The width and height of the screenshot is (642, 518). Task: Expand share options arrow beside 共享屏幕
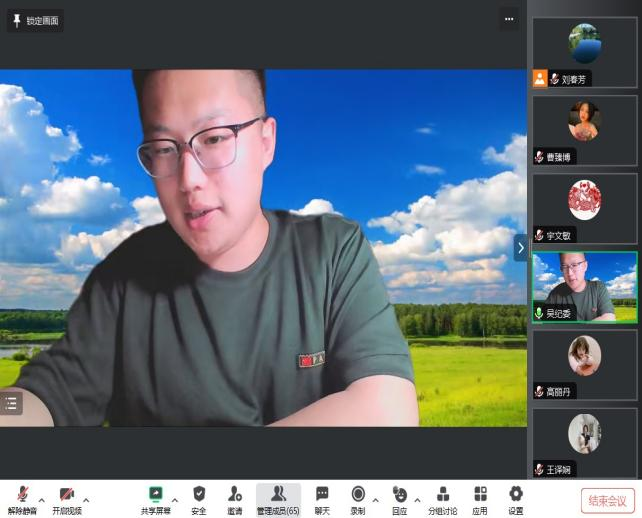[175, 499]
